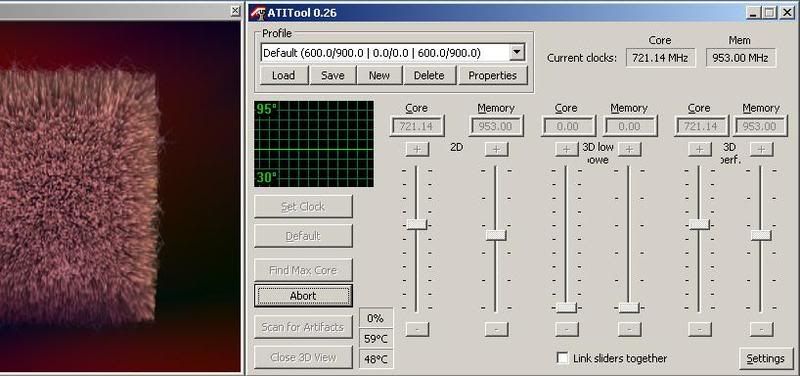Click the 3D perf Memory slider thumb
The width and height of the screenshot is (800, 376).
click(761, 235)
